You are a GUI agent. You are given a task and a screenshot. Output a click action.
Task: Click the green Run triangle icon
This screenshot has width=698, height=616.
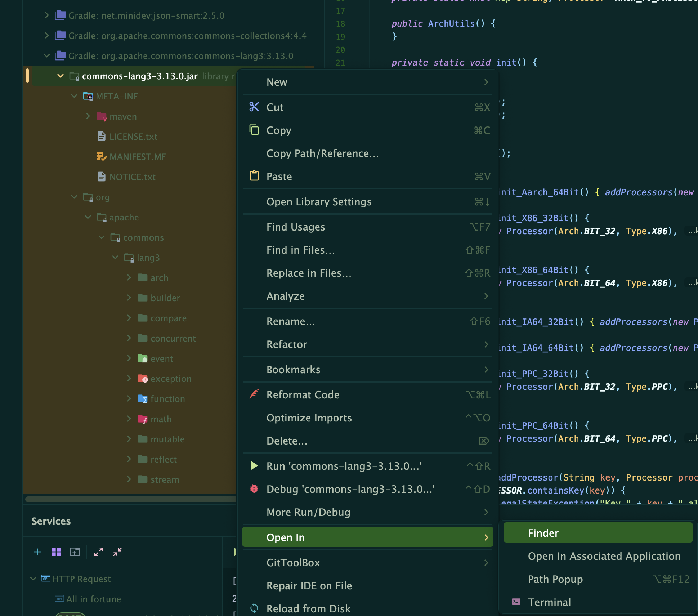pyautogui.click(x=254, y=466)
